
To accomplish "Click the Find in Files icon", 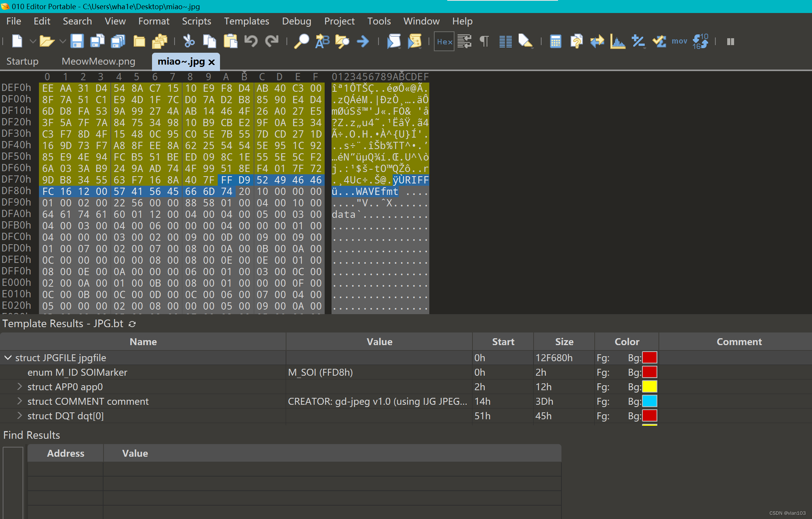I will [342, 41].
